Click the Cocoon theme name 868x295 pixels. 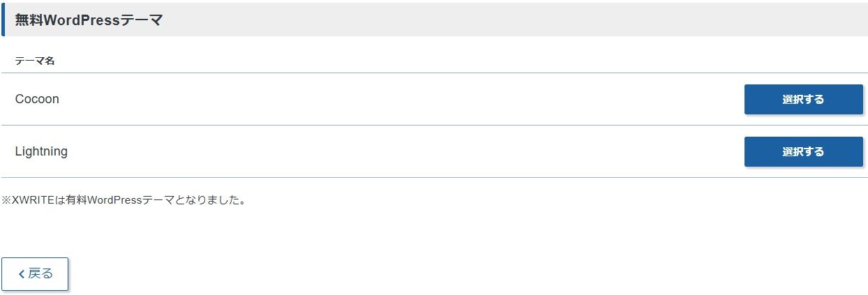coord(37,99)
